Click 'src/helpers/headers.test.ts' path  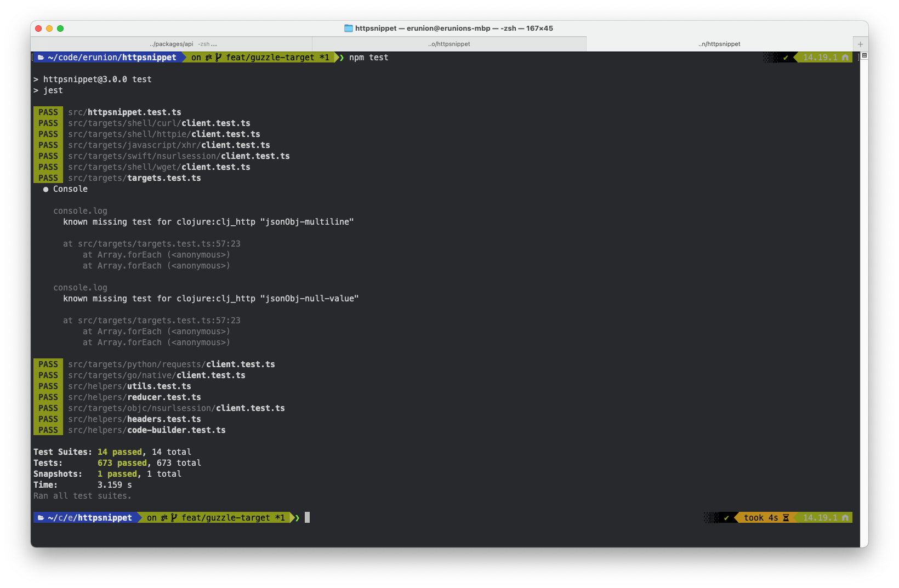(134, 419)
